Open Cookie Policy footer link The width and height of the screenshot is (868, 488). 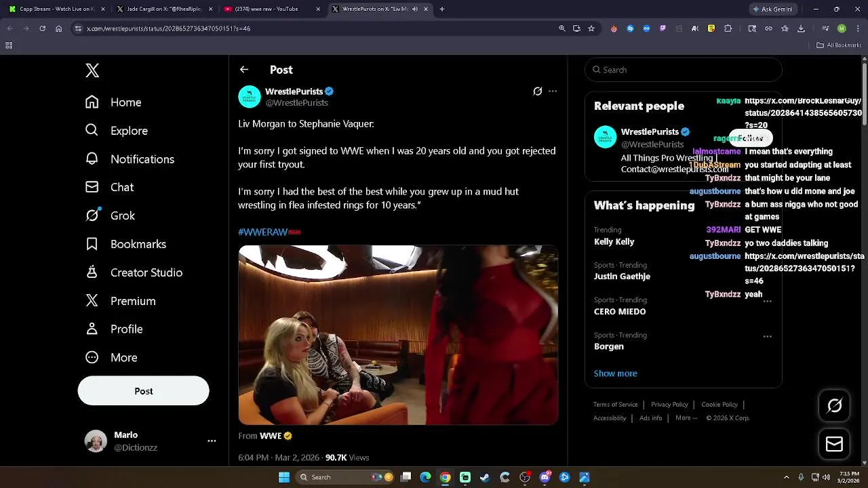[719, 405]
